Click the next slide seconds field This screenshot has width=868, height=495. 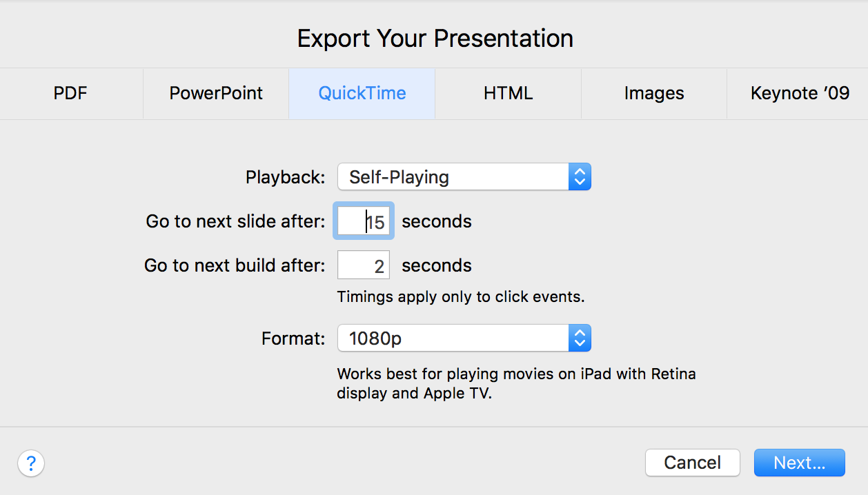click(364, 221)
